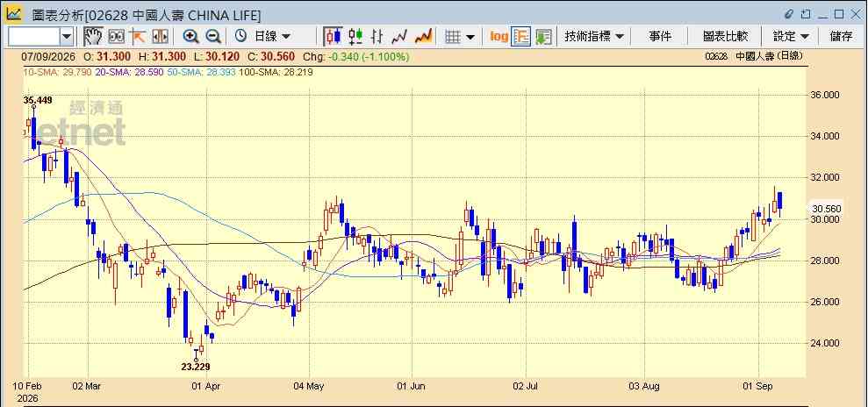Click the paperclip attach icon in title bar
868x407 pixels.
[789, 14]
